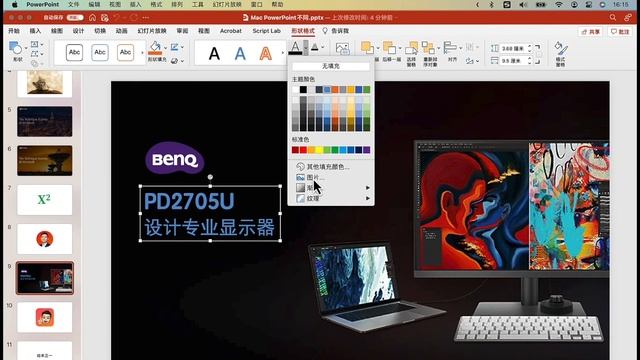Screen dimensions: 640x360
Task: Click the 对齐 align icon
Action: [x=450, y=47]
